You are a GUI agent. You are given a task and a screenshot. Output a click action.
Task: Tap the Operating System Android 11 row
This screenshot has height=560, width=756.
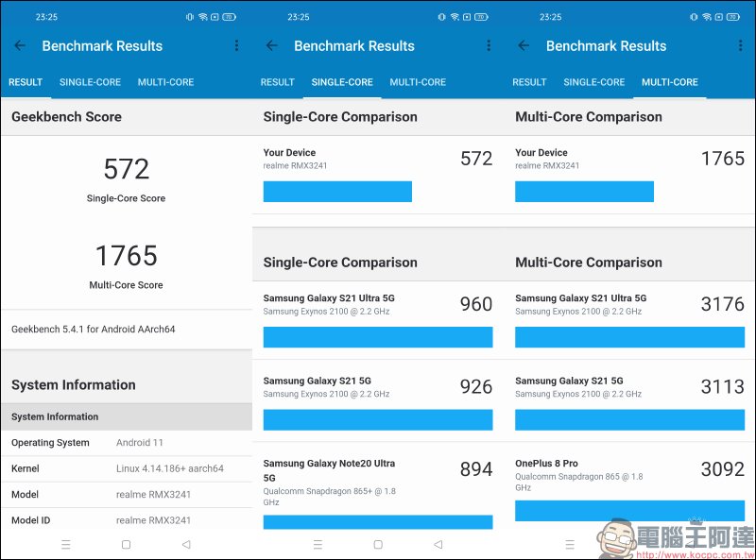[127, 443]
